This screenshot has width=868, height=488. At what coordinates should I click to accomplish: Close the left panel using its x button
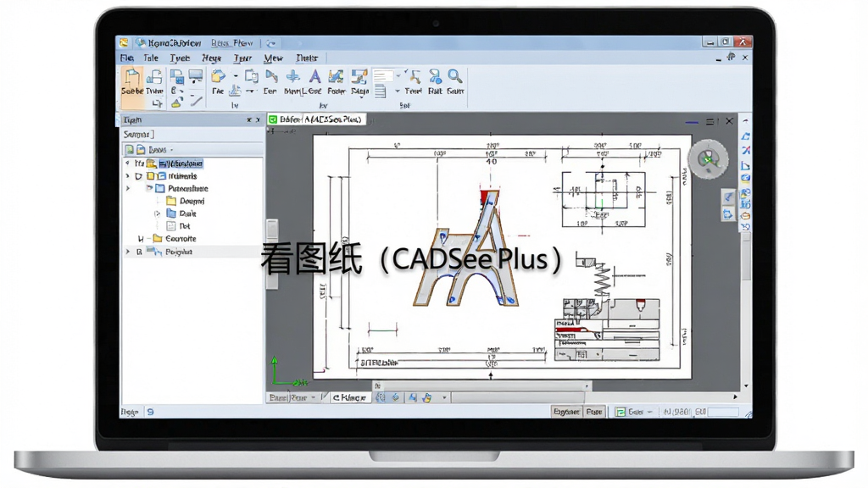click(258, 119)
